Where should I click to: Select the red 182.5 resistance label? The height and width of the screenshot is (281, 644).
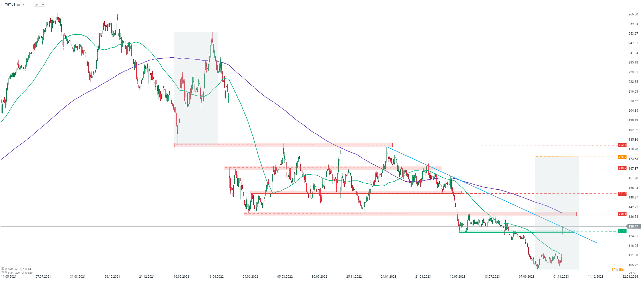click(622, 145)
